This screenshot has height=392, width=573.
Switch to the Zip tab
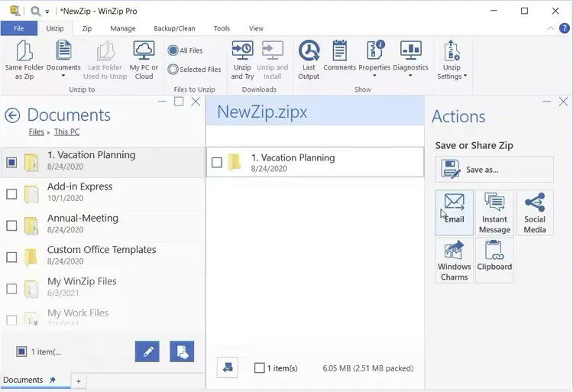86,28
